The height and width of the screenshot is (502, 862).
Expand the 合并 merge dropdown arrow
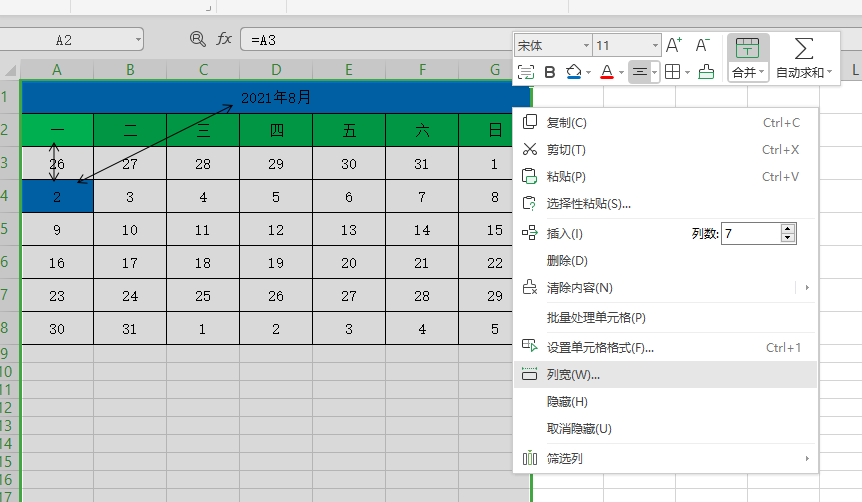(x=761, y=72)
